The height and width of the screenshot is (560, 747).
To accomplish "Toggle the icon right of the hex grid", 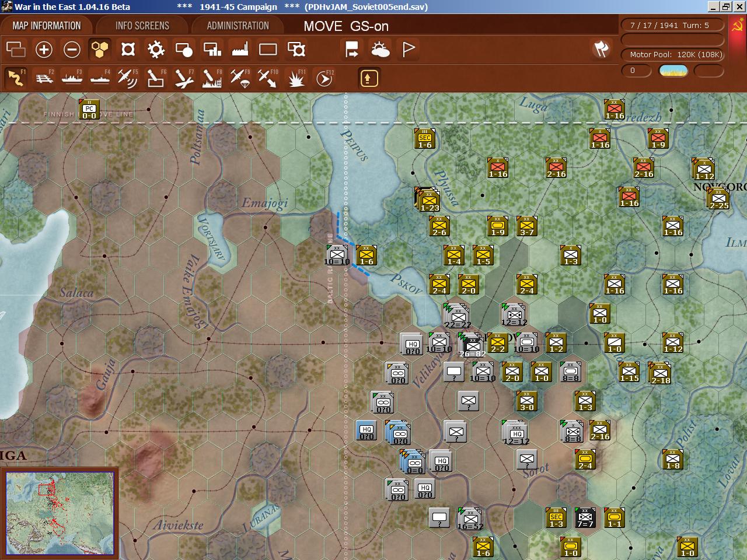I will click(x=128, y=50).
